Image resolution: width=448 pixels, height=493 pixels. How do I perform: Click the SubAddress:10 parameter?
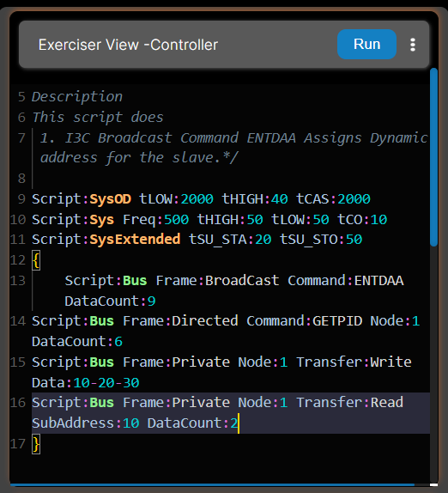[86, 423]
